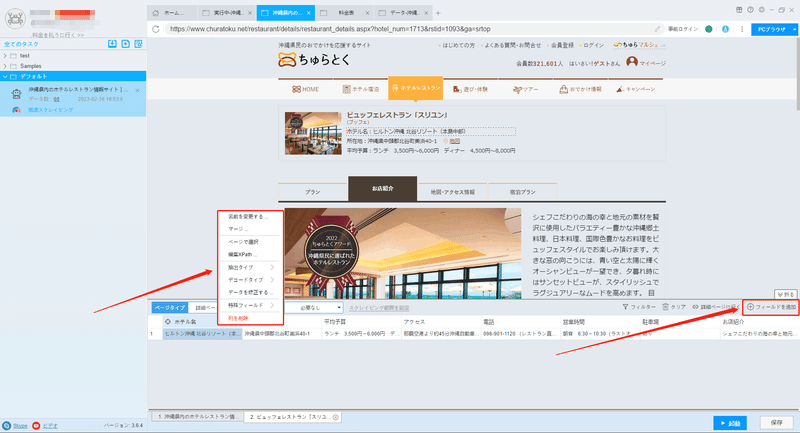This screenshot has height=433, width=800.
Task: Open the プラン tab on the page
Action: [313, 192]
